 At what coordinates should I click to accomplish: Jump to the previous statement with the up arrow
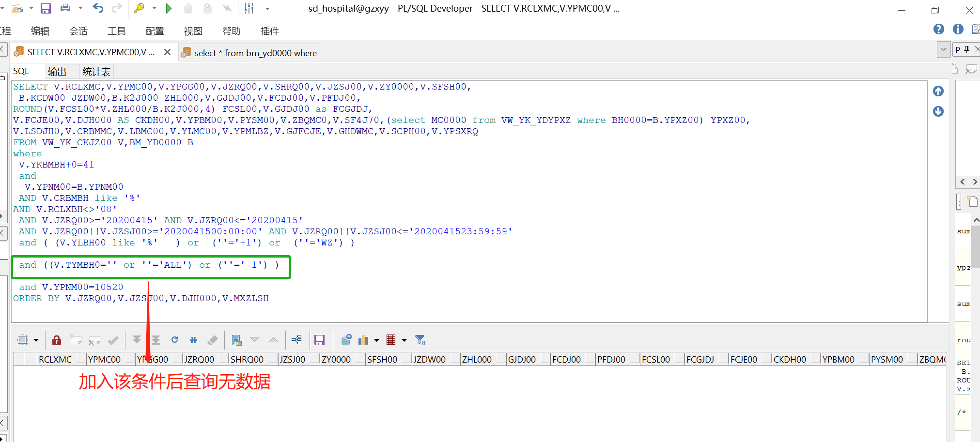pos(938,91)
